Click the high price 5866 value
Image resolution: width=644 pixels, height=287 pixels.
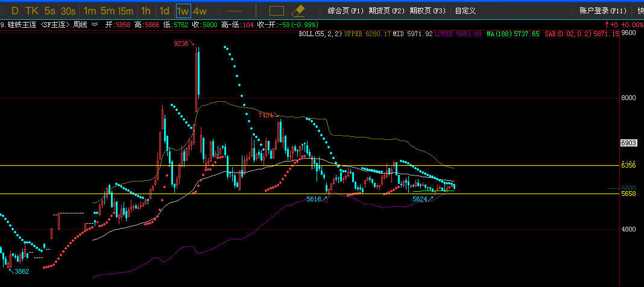151,25
